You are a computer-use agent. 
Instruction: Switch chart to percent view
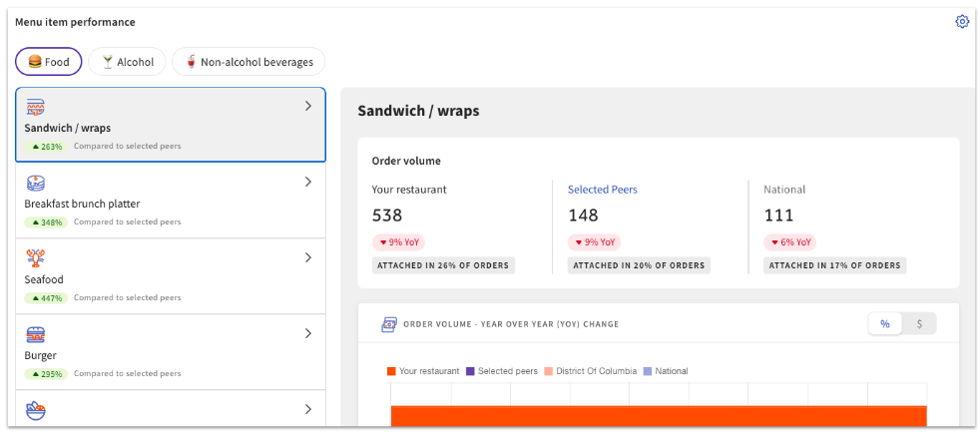(884, 324)
